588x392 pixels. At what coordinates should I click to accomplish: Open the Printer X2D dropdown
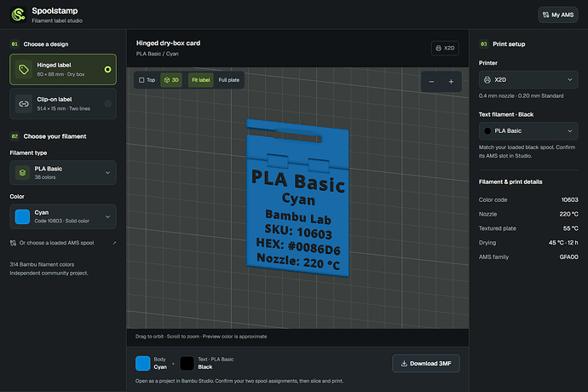[528, 79]
